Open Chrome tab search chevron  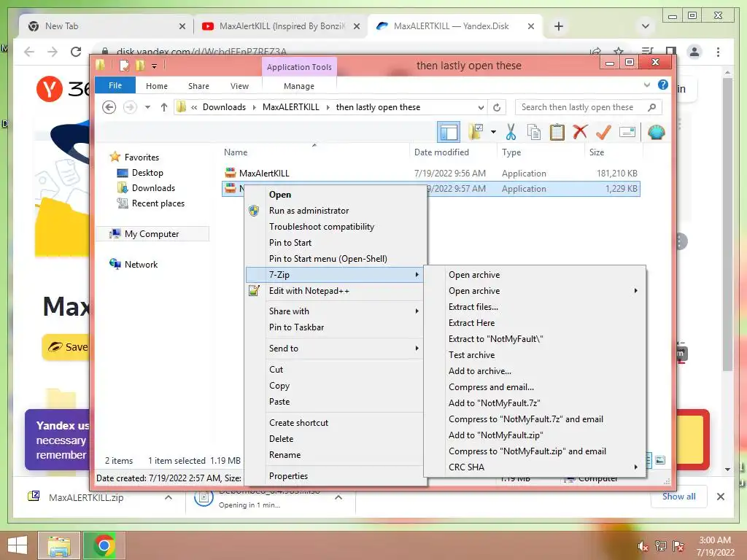646,26
